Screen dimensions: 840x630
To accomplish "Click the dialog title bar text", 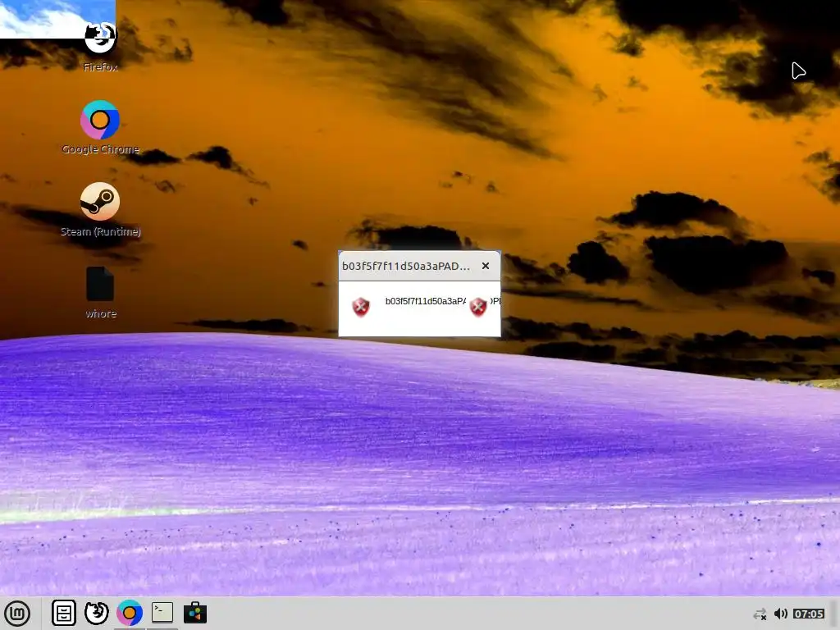I will 406,266.
